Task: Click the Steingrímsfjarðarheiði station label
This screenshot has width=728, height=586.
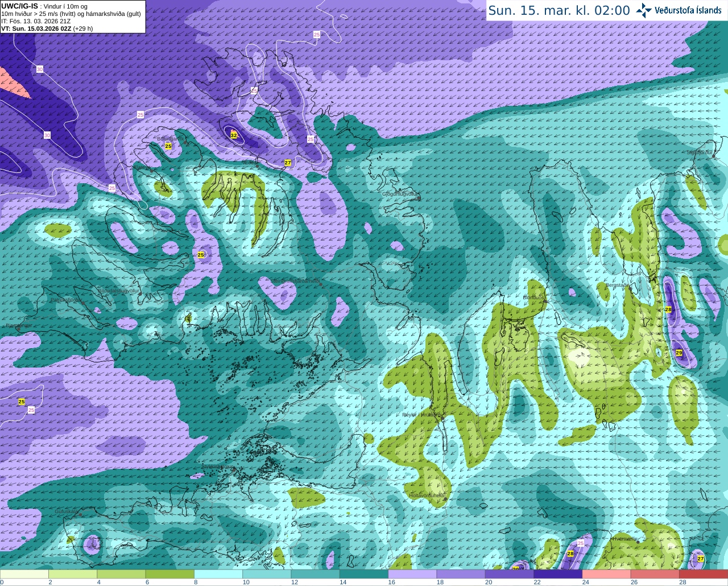Action: 295,281
